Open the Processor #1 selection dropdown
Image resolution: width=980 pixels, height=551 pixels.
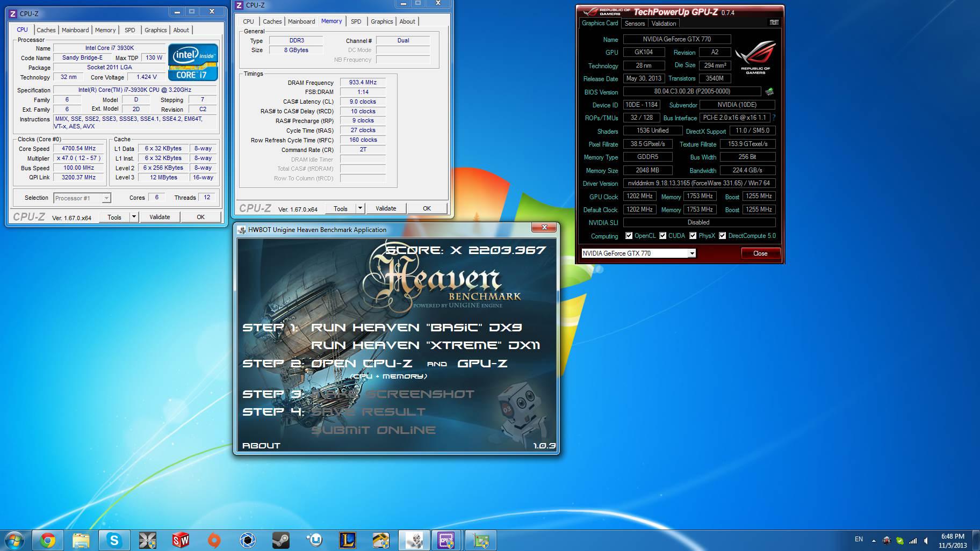pyautogui.click(x=82, y=198)
